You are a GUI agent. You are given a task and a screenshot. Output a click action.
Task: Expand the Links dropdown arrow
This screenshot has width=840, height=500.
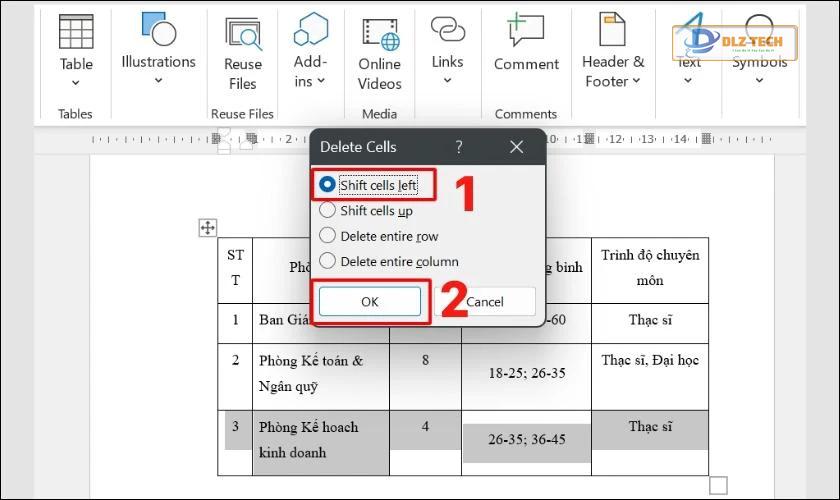point(447,80)
